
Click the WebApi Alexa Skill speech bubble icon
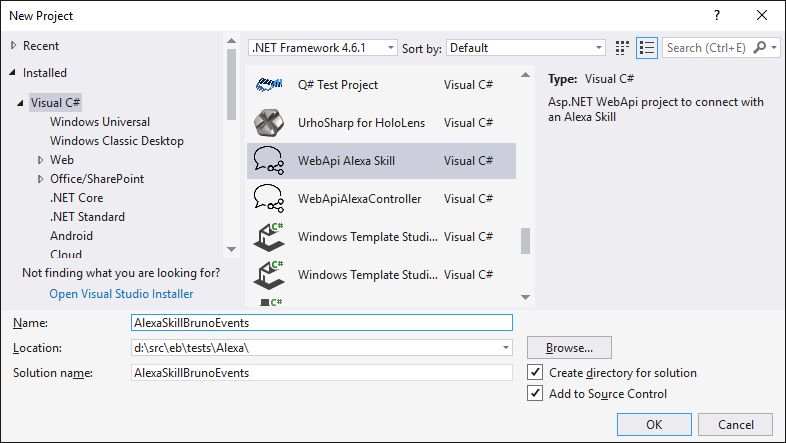click(x=267, y=161)
